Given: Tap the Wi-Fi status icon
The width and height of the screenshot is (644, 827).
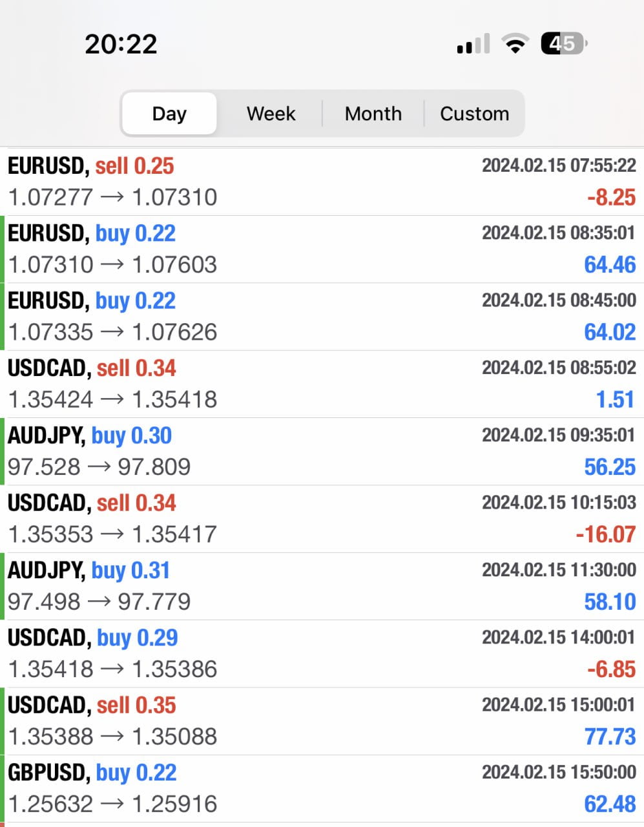Looking at the screenshot, I should [515, 45].
